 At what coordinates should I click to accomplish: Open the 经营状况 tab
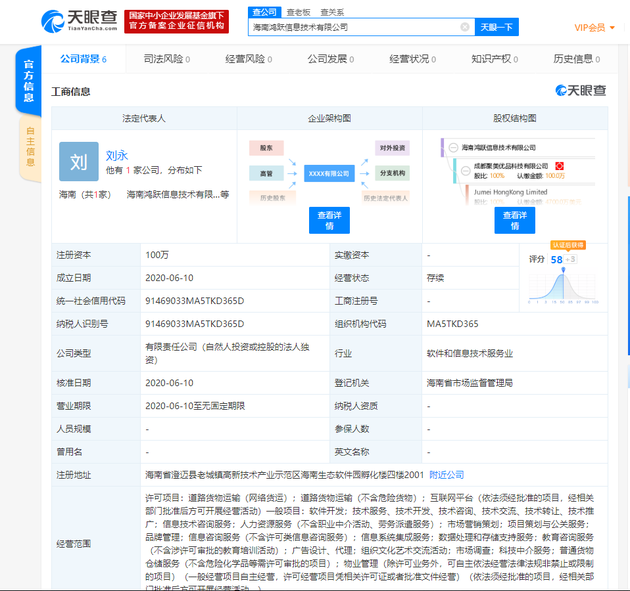pos(413,59)
